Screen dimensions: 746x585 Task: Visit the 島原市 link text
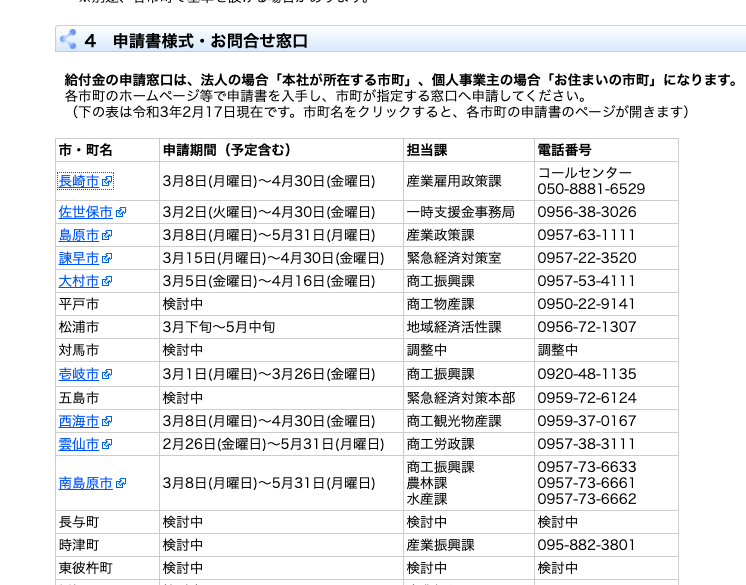pos(79,235)
